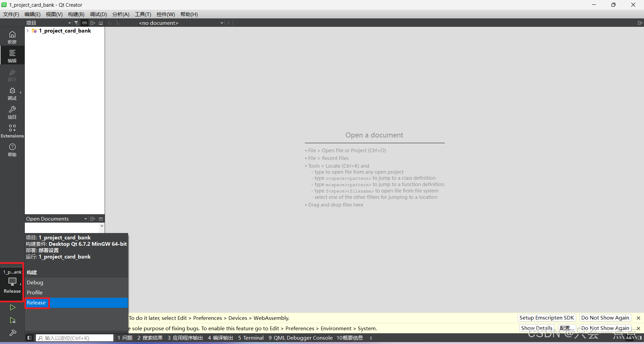Toggle synchronize with editor link icon
644x344 pixels.
85,23
